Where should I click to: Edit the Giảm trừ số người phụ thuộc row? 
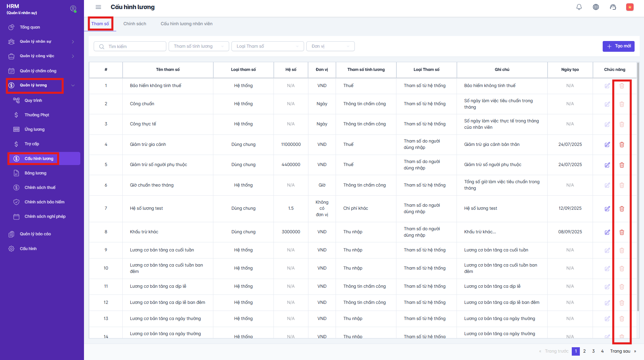pyautogui.click(x=607, y=165)
